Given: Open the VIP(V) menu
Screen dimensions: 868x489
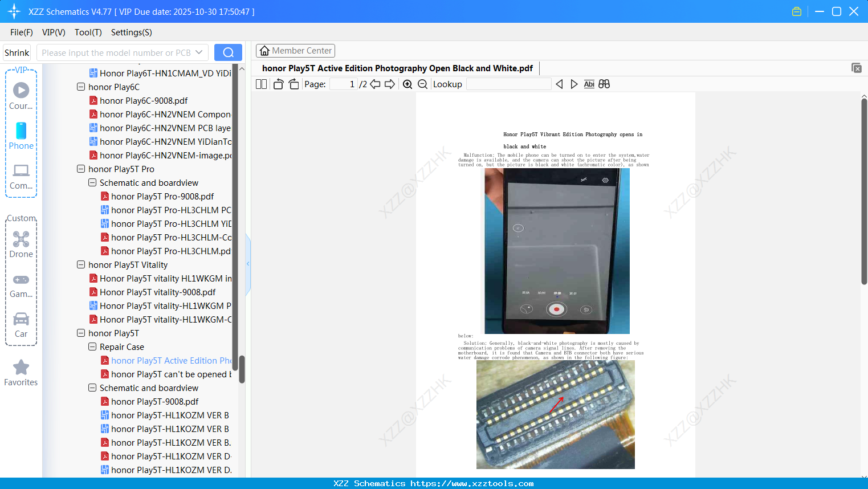Looking at the screenshot, I should pyautogui.click(x=54, y=32).
